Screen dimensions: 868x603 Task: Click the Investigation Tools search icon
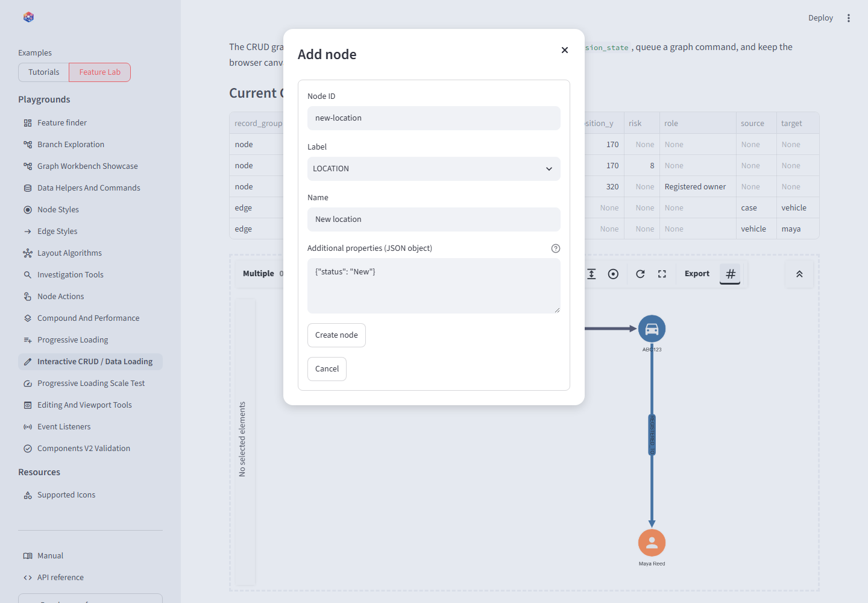click(28, 275)
